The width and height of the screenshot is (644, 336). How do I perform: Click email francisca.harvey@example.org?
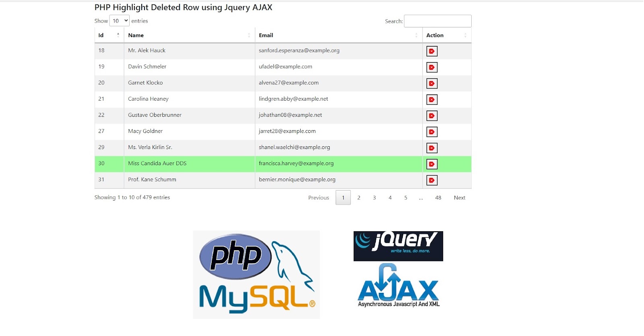click(296, 163)
